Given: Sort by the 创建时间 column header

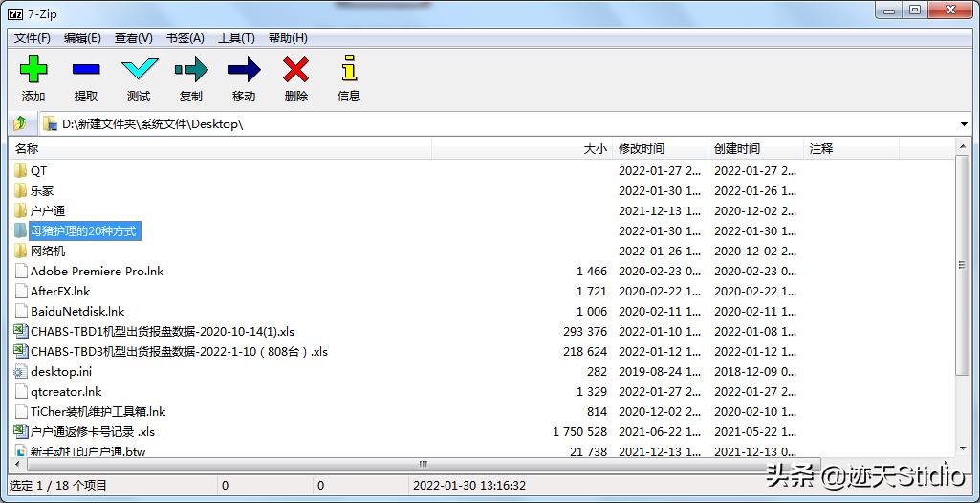Looking at the screenshot, I should 756,149.
